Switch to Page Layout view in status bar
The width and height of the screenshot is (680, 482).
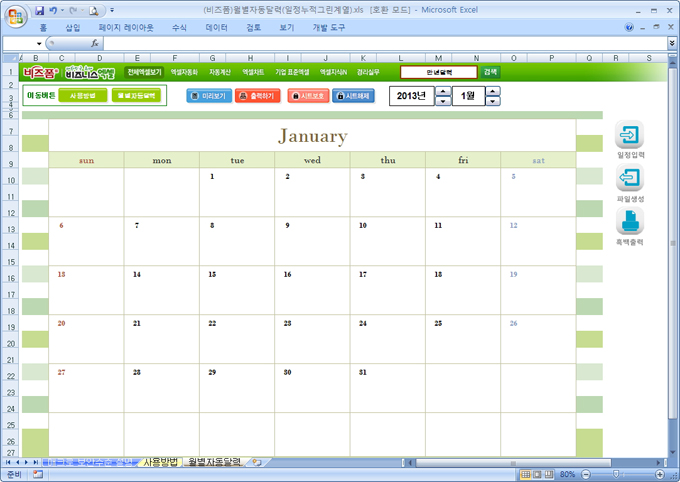(x=537, y=474)
